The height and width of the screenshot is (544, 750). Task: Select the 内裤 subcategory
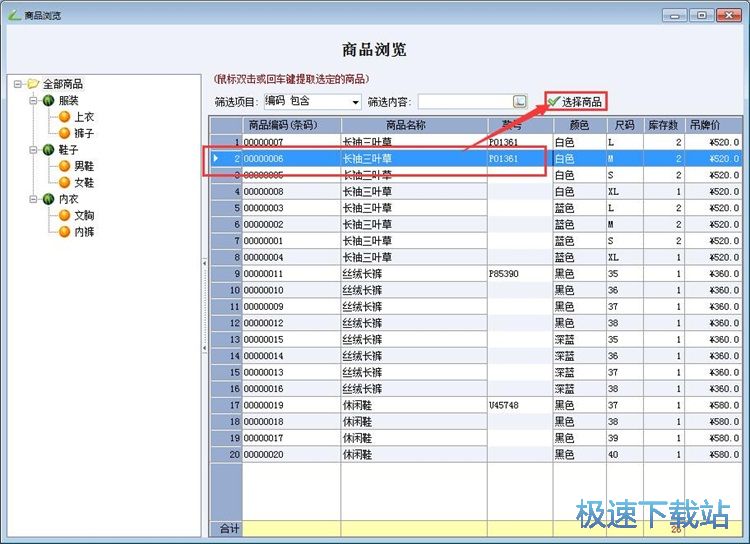coord(84,232)
